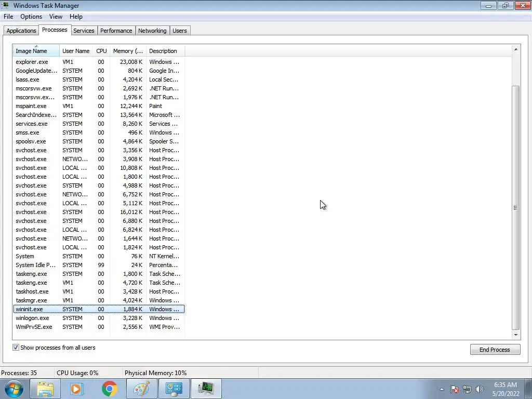Select the winlogon.exe process
532x399 pixels.
99,318
